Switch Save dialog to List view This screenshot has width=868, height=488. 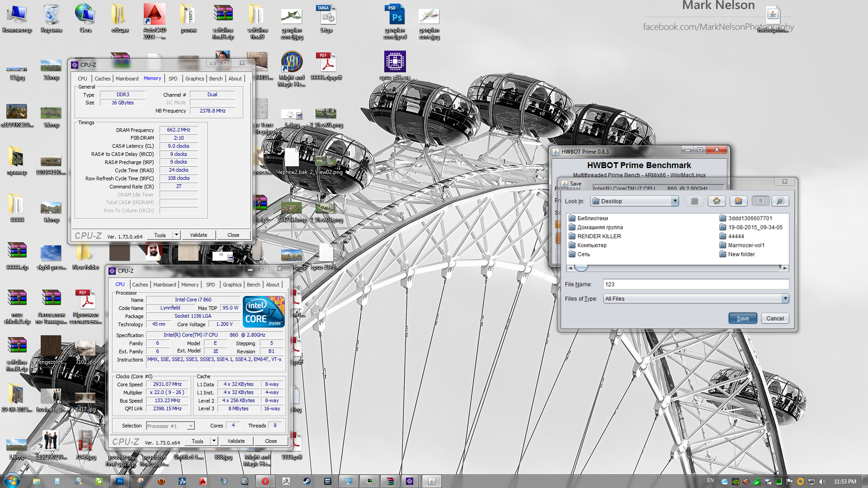(x=760, y=201)
